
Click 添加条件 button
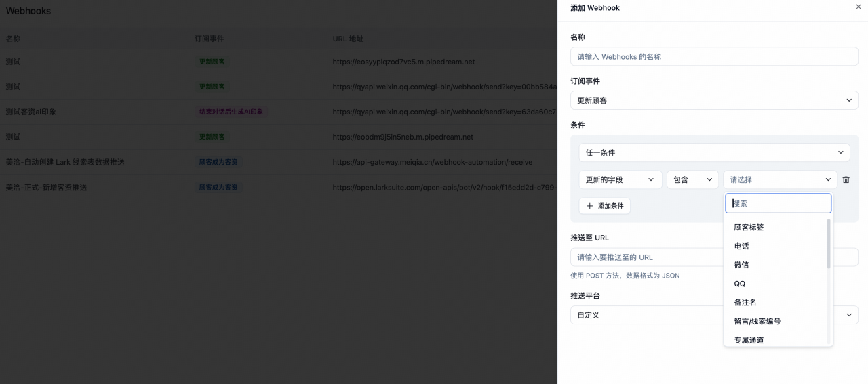(x=604, y=206)
